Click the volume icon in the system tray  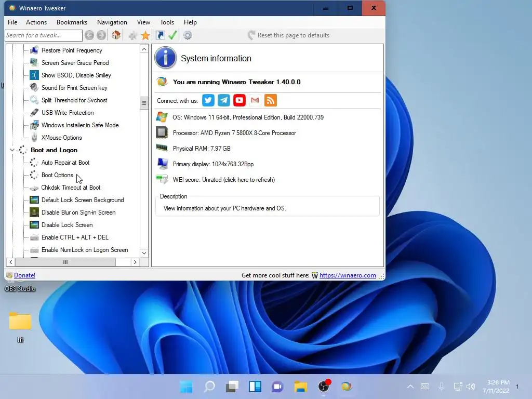[471, 387]
